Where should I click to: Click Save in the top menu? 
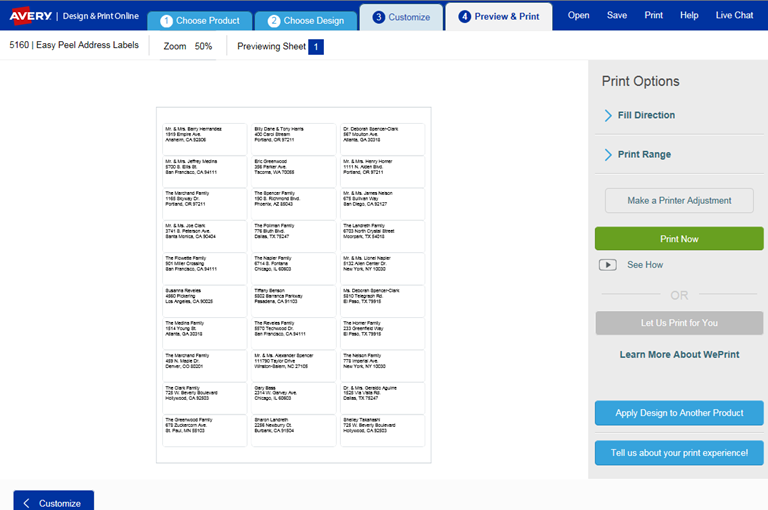point(617,15)
